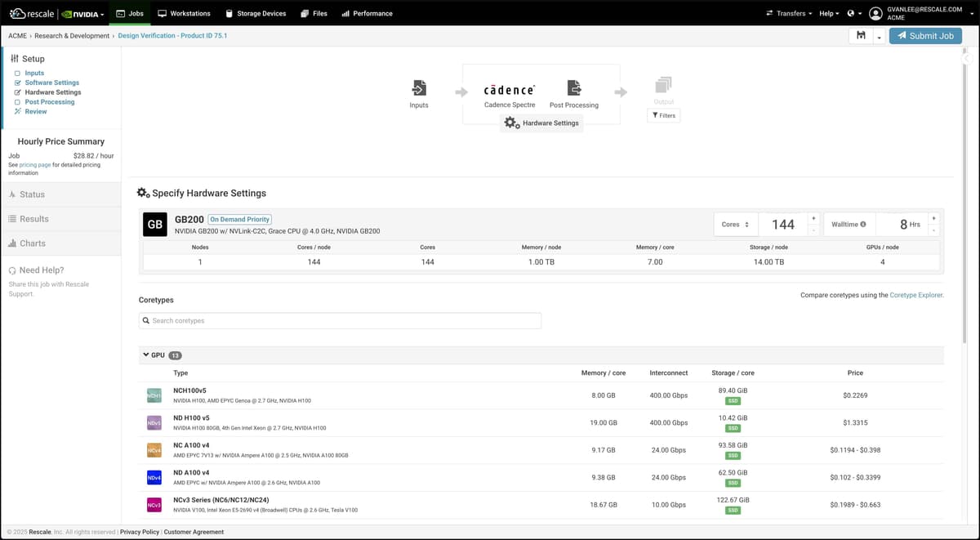Screen dimensions: 980x540
Task: Click the Search coretypes field
Action: point(340,320)
